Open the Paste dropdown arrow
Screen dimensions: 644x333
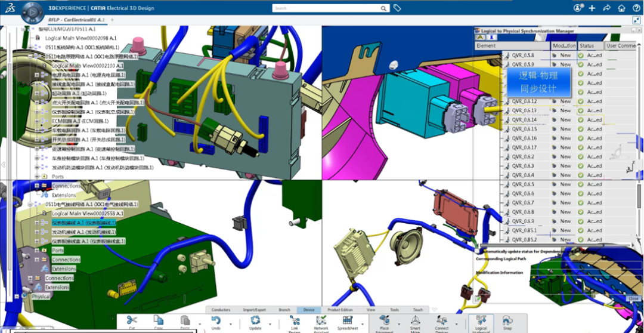coord(200,324)
